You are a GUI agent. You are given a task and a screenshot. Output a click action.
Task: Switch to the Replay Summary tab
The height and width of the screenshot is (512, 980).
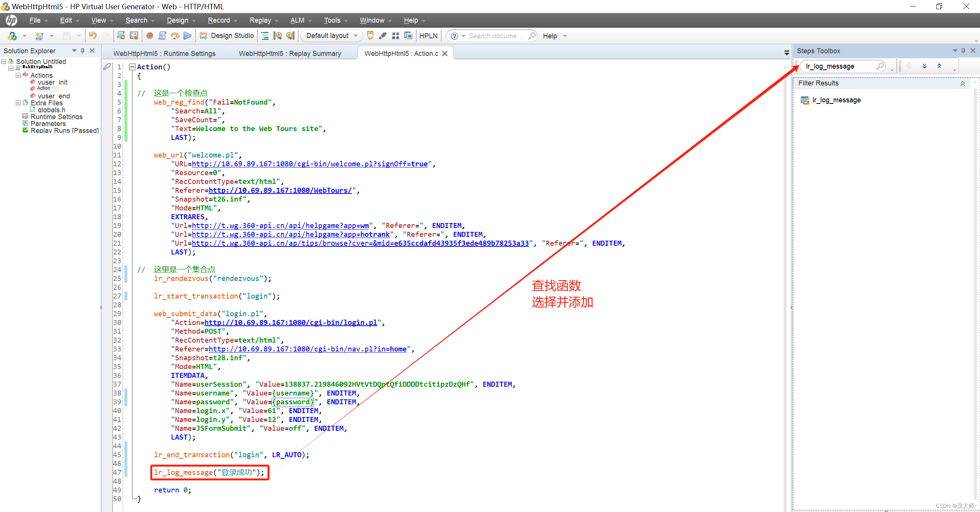[290, 53]
